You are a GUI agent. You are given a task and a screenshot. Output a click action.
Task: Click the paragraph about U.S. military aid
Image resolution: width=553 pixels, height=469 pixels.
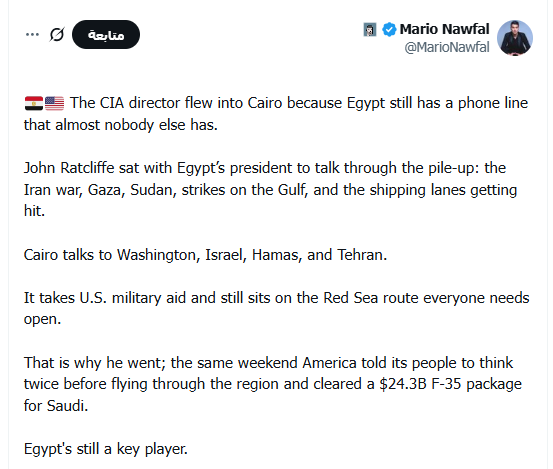(276, 309)
